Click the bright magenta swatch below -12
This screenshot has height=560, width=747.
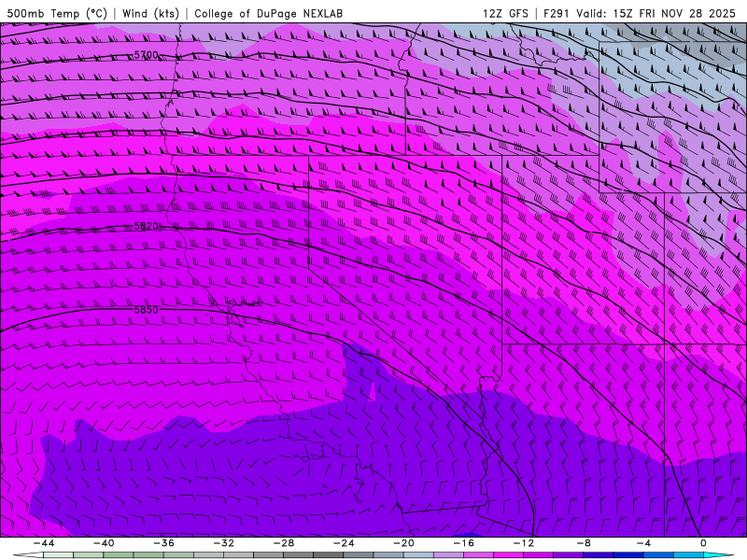508,555
